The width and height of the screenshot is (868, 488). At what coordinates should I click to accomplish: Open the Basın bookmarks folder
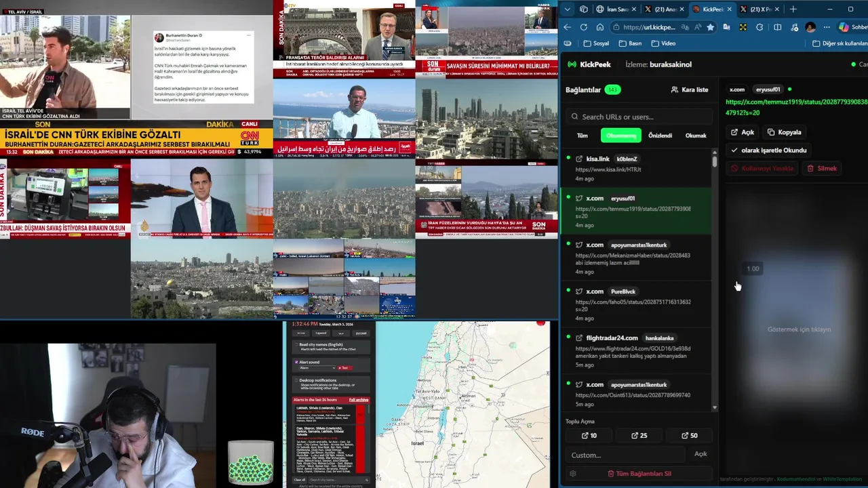click(x=630, y=43)
